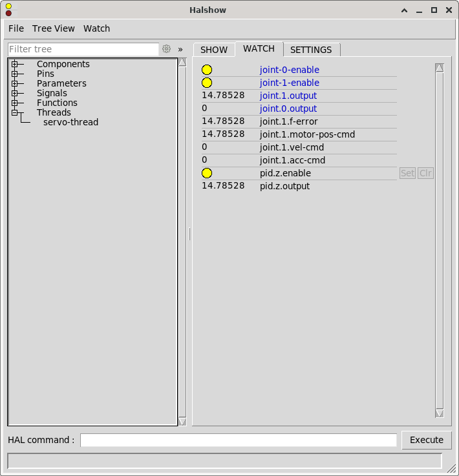Click the pid.z.enable yellow LED indicator

[207, 173]
